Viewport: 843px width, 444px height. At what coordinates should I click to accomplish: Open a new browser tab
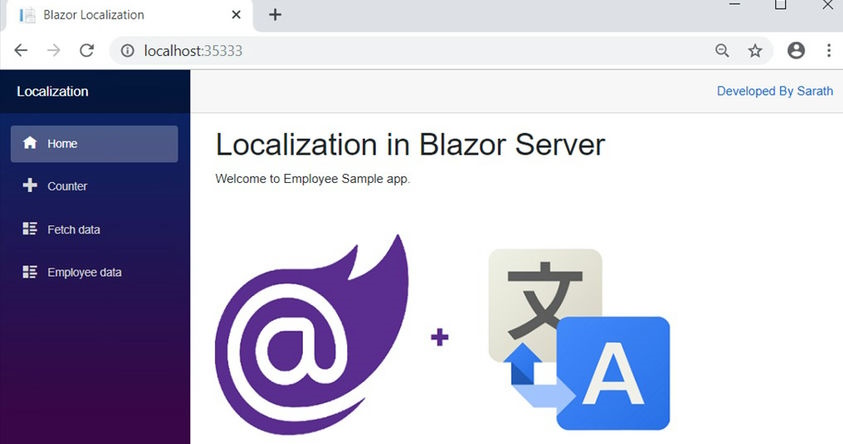coord(275,15)
